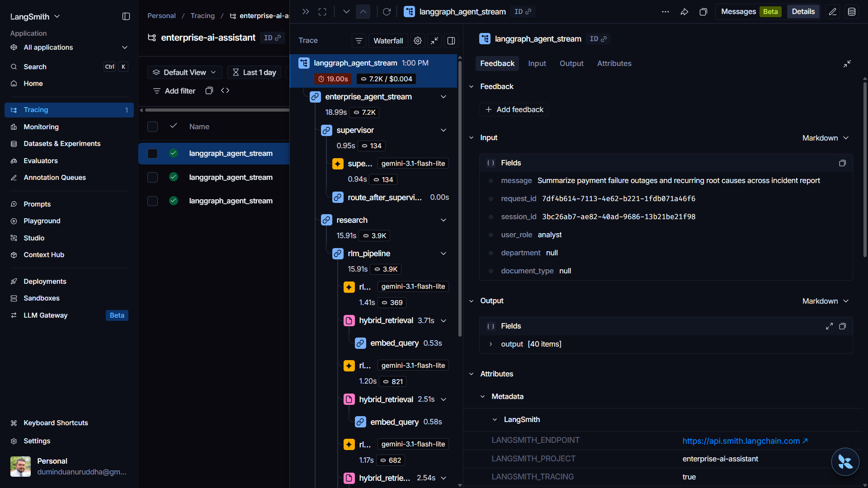Click the trace tree vertical scrollbar
The image size is (868, 488).
point(460,199)
